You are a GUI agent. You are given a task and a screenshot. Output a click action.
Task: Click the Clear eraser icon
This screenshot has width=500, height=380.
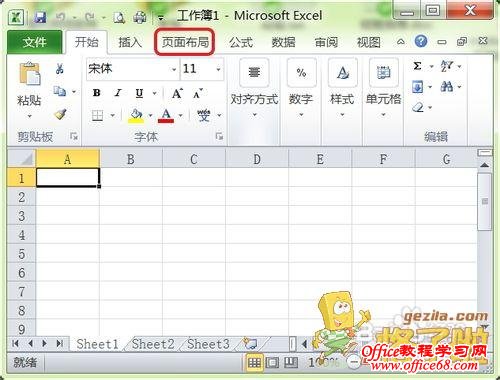click(418, 107)
